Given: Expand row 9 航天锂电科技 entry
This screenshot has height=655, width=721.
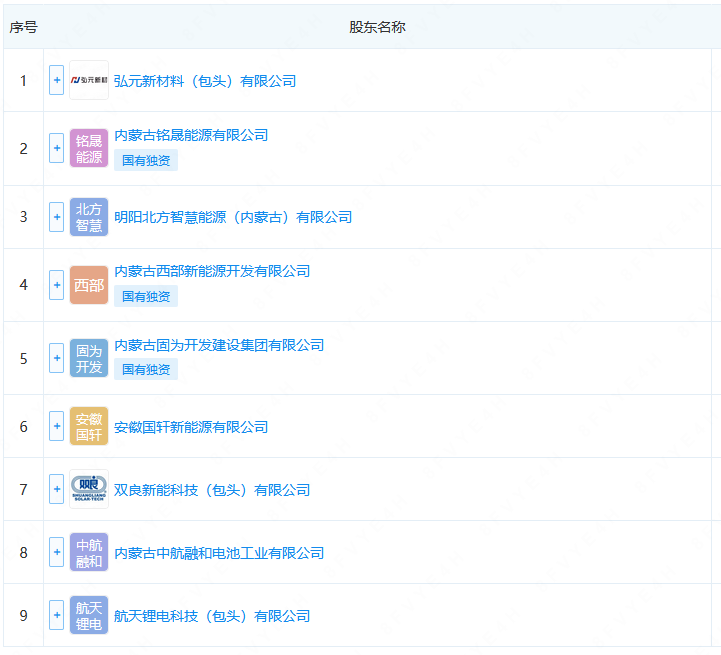Looking at the screenshot, I should pyautogui.click(x=56, y=616).
